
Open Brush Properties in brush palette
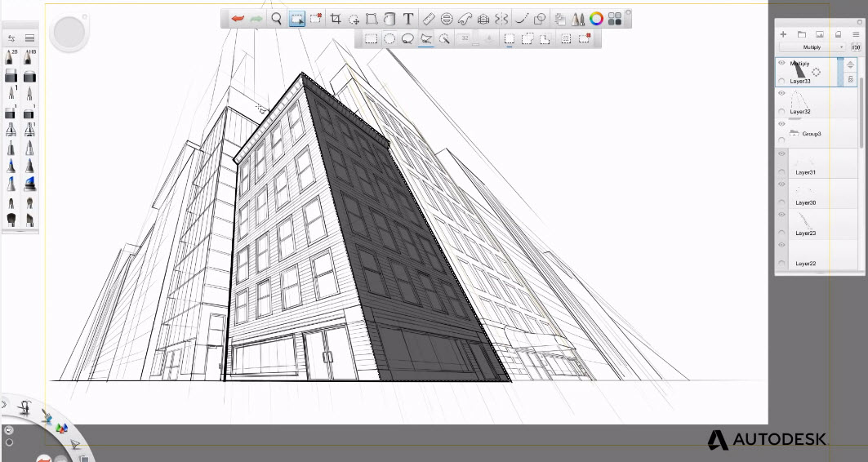coord(11,38)
